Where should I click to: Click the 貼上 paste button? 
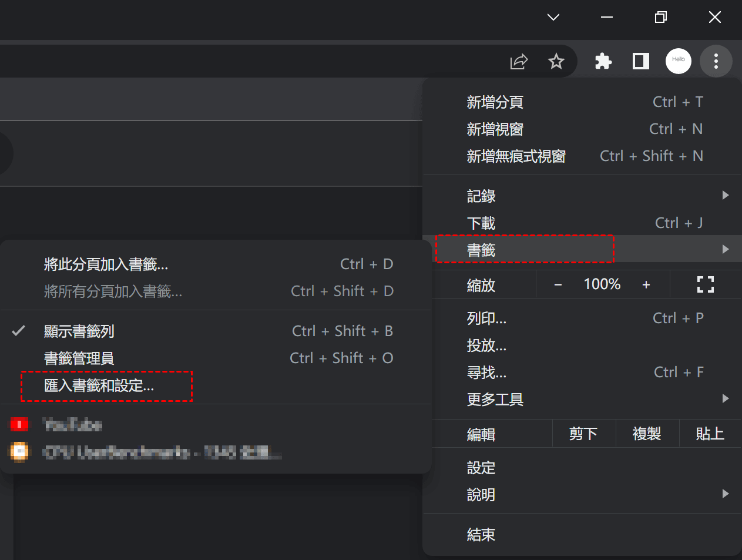[x=710, y=434]
